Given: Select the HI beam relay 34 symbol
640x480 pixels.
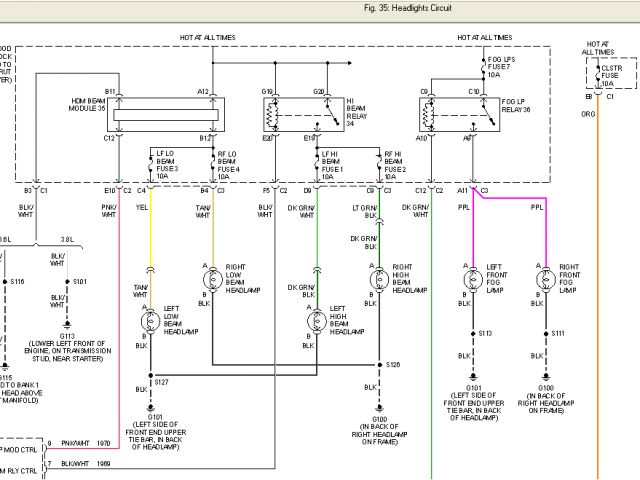Looking at the screenshot, I should 296,115.
